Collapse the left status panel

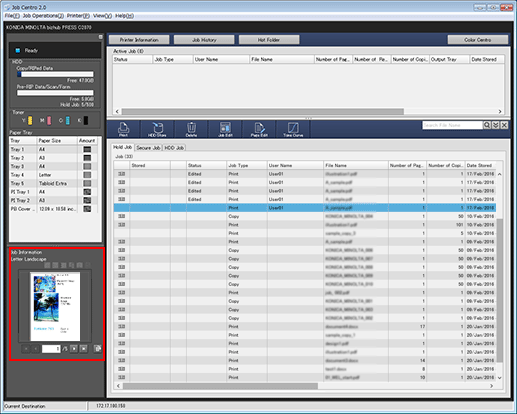(101, 37)
